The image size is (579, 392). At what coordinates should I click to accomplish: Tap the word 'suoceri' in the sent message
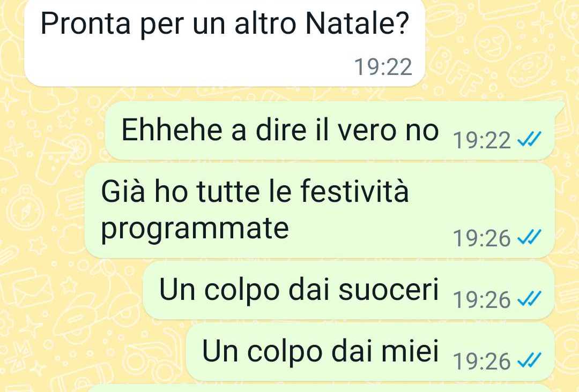pyautogui.click(x=389, y=290)
